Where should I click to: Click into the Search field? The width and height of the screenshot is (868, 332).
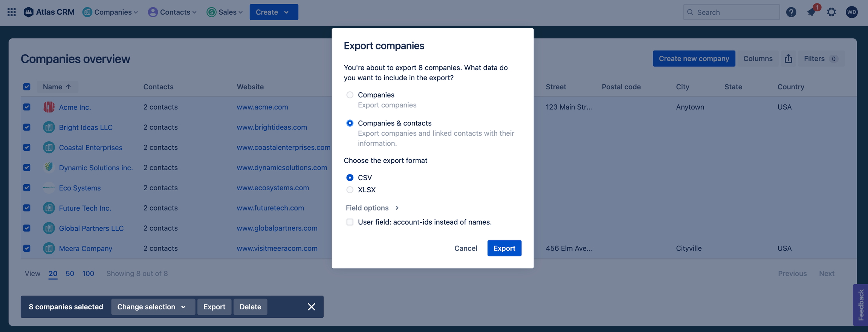pyautogui.click(x=735, y=12)
